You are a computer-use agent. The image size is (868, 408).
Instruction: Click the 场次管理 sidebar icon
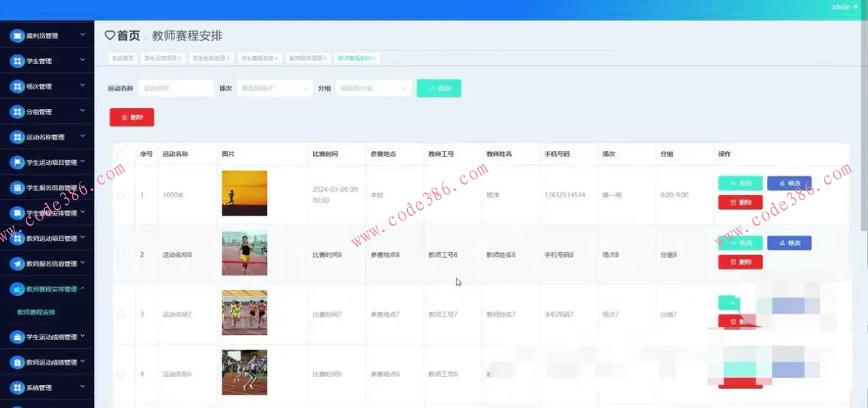pos(17,86)
